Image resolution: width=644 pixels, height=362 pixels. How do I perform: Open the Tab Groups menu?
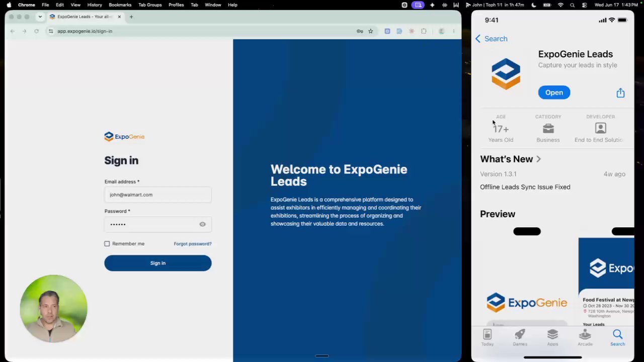pyautogui.click(x=150, y=5)
